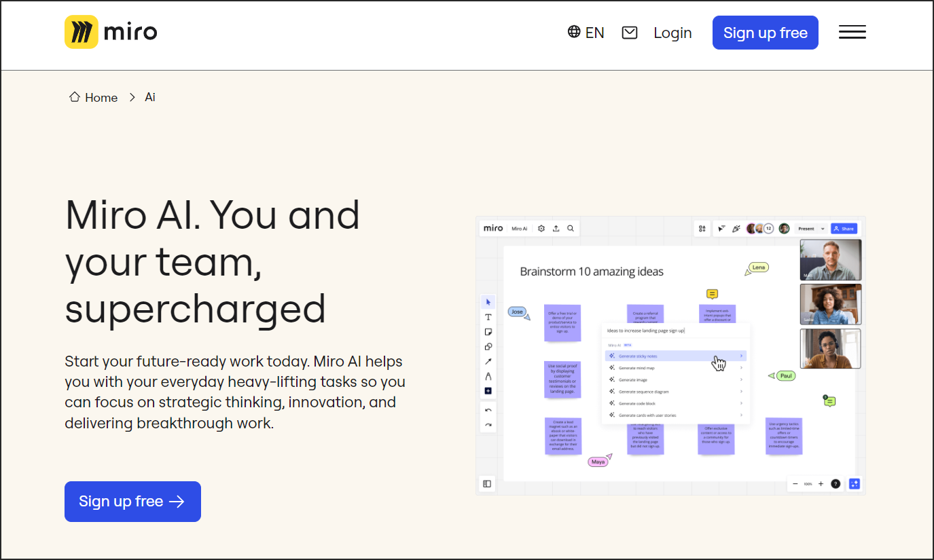Click the Miro logo in the header
Image resolution: width=934 pixels, height=560 pixels.
111,32
